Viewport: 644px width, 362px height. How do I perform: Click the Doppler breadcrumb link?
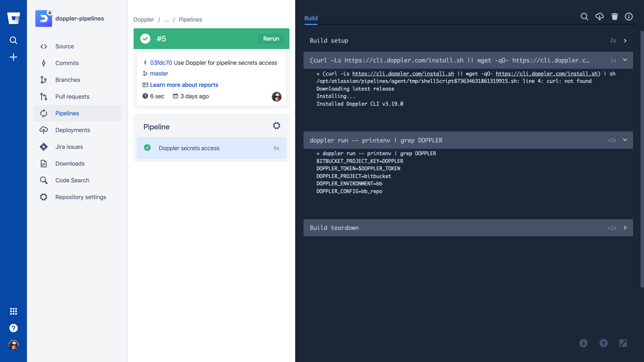coord(144,20)
